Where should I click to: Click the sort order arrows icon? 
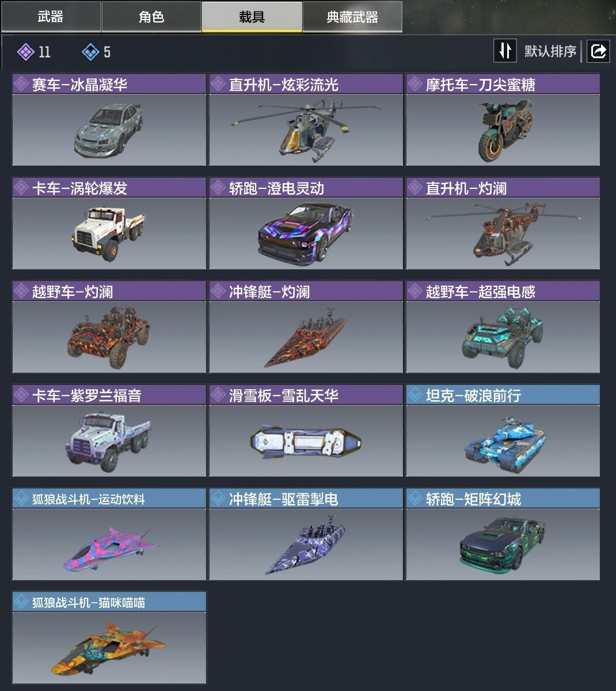[x=505, y=51]
